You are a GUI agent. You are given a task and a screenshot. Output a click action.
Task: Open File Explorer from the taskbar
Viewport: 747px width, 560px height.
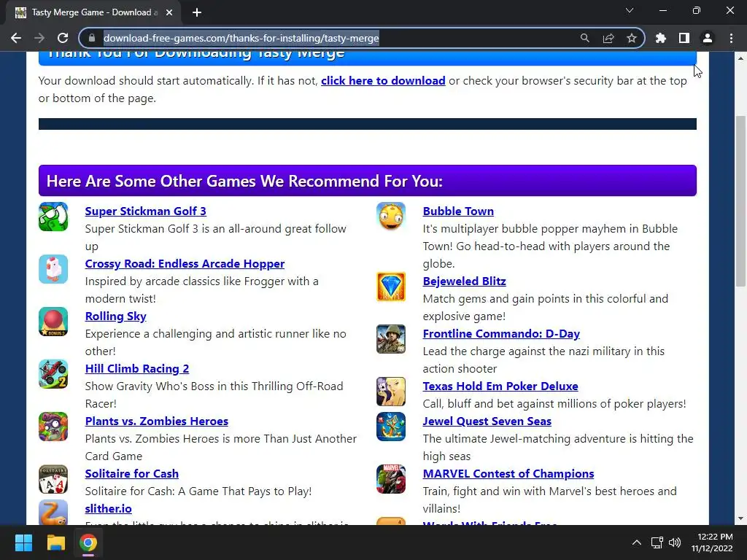pos(55,542)
